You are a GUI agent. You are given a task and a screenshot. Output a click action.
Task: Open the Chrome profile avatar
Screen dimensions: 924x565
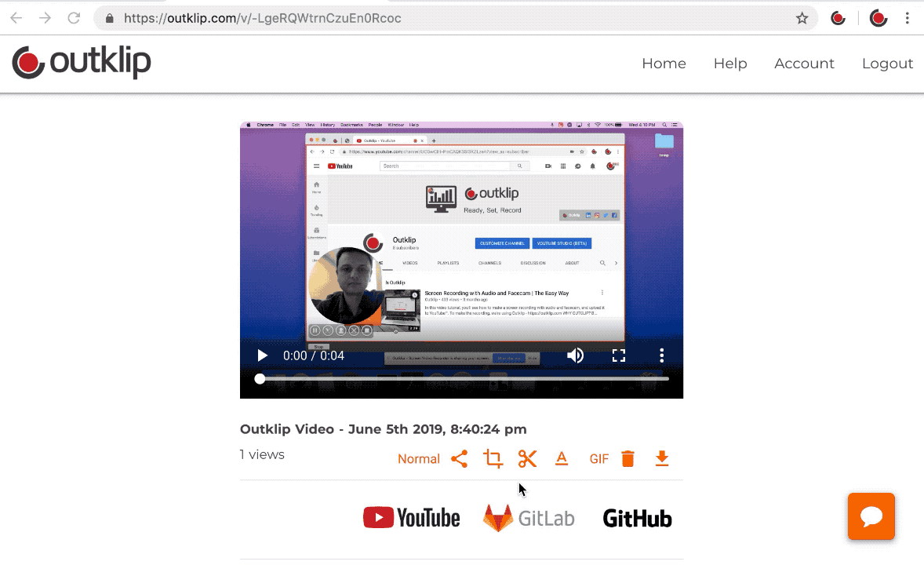pos(878,18)
